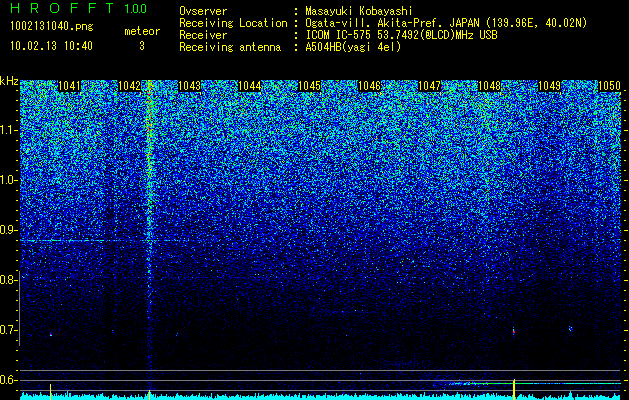Click the 1.1 kHz axis label
The image size is (629, 400).
click(x=9, y=130)
